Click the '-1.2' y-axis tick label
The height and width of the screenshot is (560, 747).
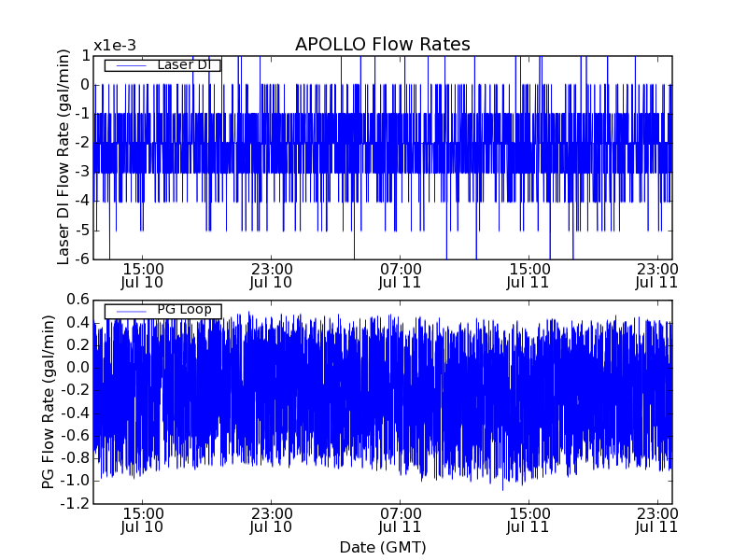point(75,503)
